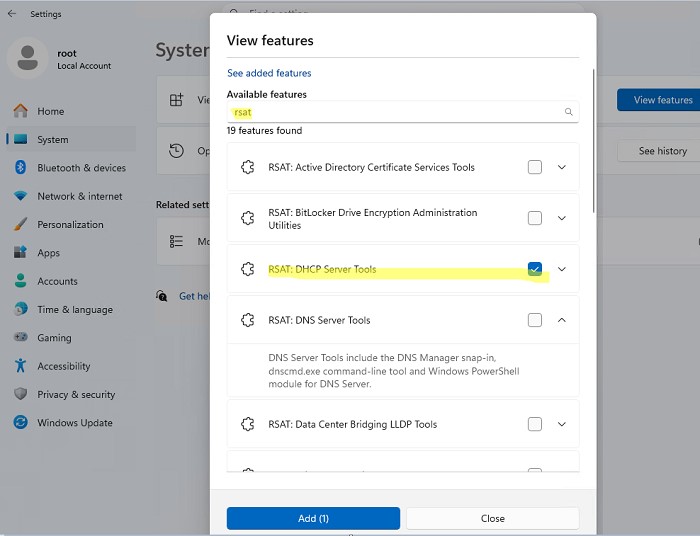Click the Network wifi icon in the sidebar
Image resolution: width=700 pixels, height=536 pixels.
click(21, 196)
